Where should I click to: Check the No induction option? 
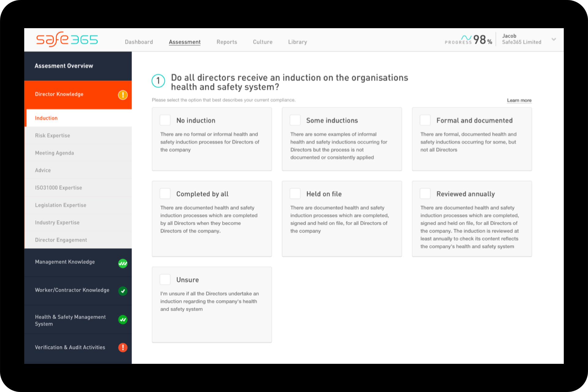165,120
